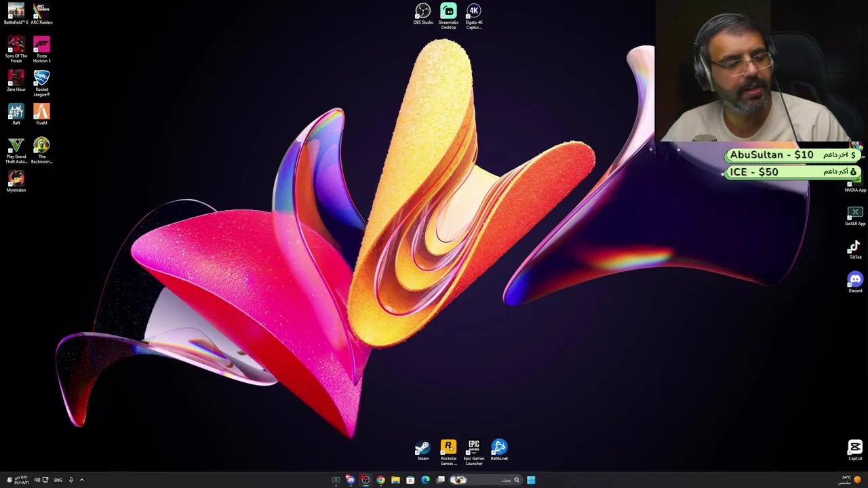Image resolution: width=868 pixels, height=488 pixels.
Task: Open the clock and date panel
Action: click(x=22, y=480)
